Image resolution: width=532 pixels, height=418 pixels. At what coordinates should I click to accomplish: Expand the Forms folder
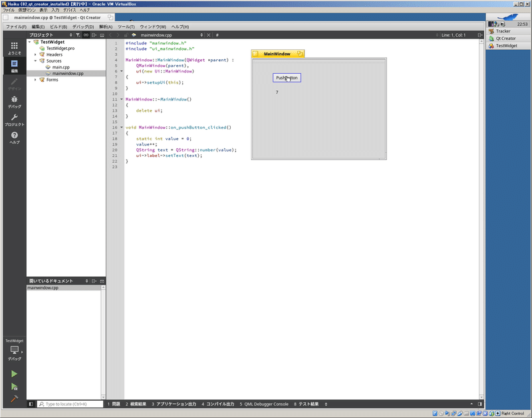[x=35, y=80]
